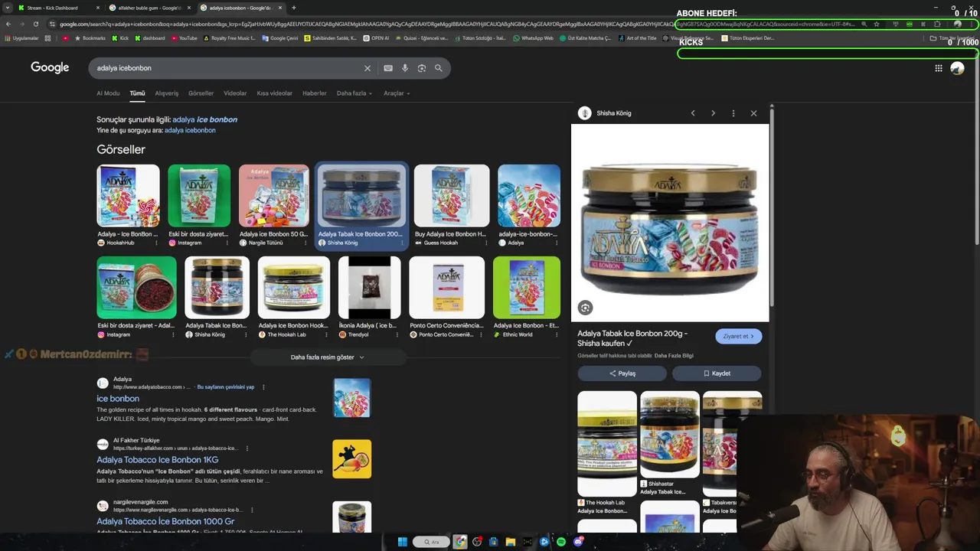This screenshot has width=980, height=551.
Task: Click Bu sayfanın çevirisini yap link
Action: (225, 387)
